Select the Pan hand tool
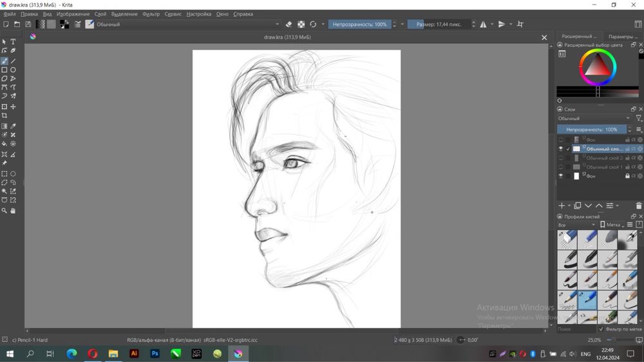 pyautogui.click(x=13, y=211)
